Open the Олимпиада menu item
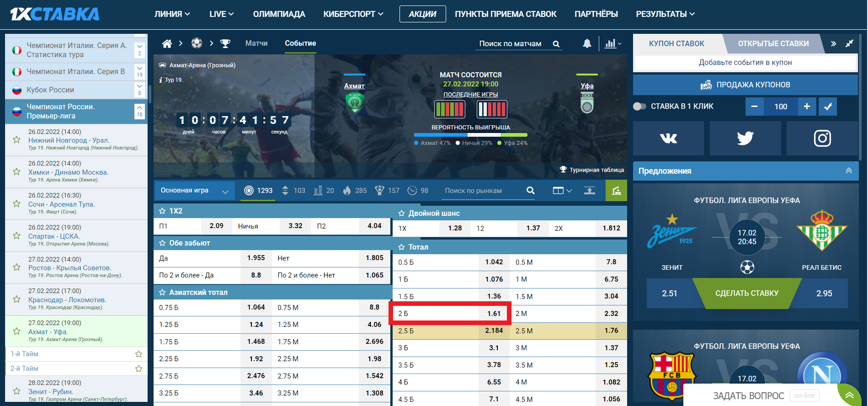This screenshot has height=406, width=868. coord(279,14)
